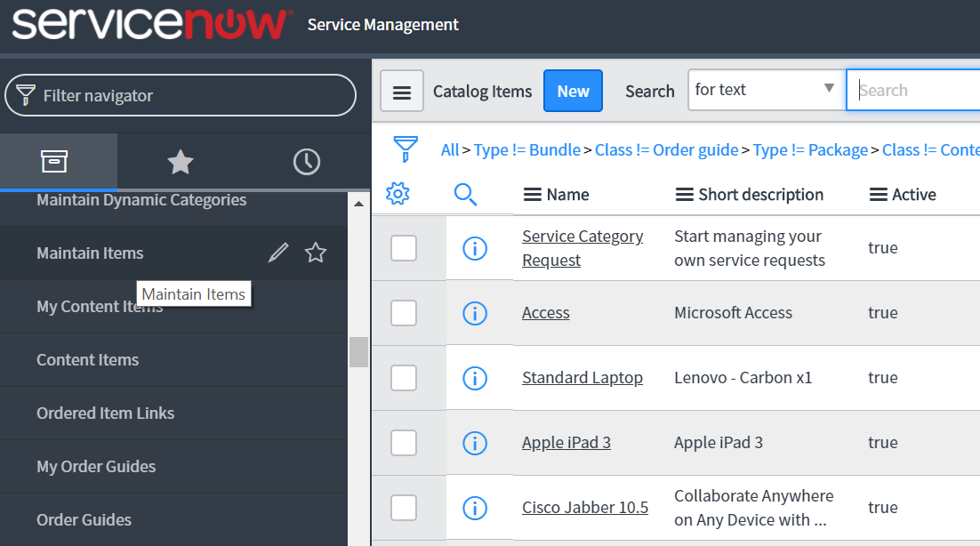This screenshot has height=546, width=980.
Task: Open the search magnifier in the list header
Action: pyautogui.click(x=465, y=194)
